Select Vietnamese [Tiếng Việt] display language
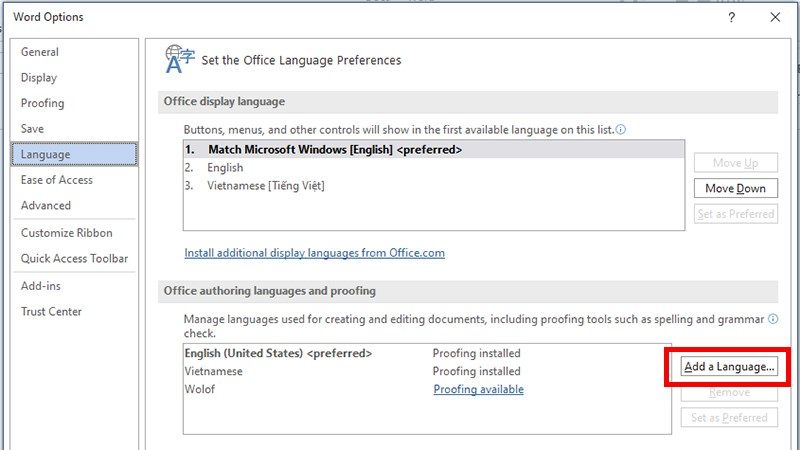Viewport: 800px width, 450px height. tap(434, 186)
